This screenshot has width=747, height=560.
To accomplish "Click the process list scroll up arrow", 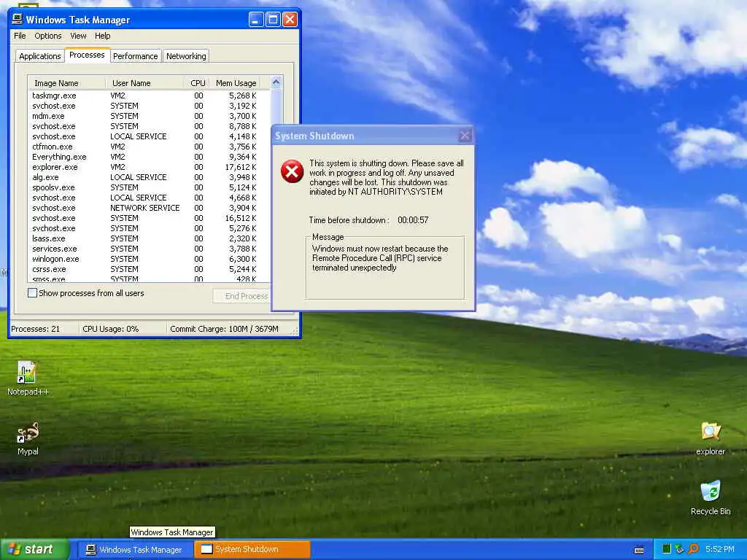I will coord(276,82).
